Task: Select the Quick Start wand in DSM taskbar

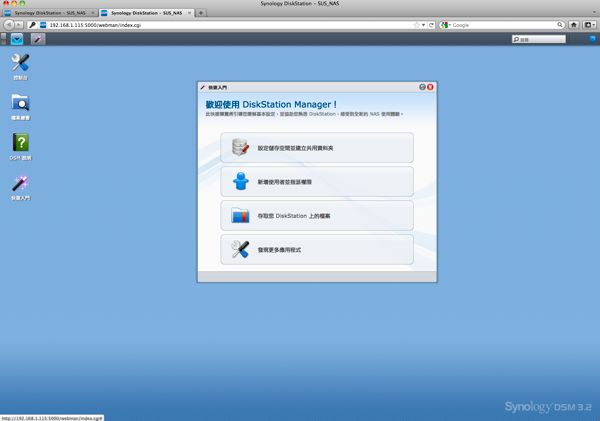Action: click(38, 39)
